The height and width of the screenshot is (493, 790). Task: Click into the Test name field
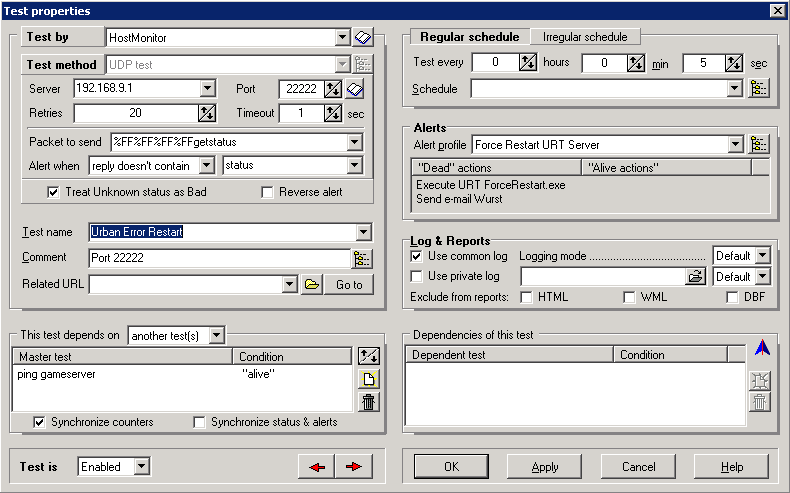(x=220, y=233)
